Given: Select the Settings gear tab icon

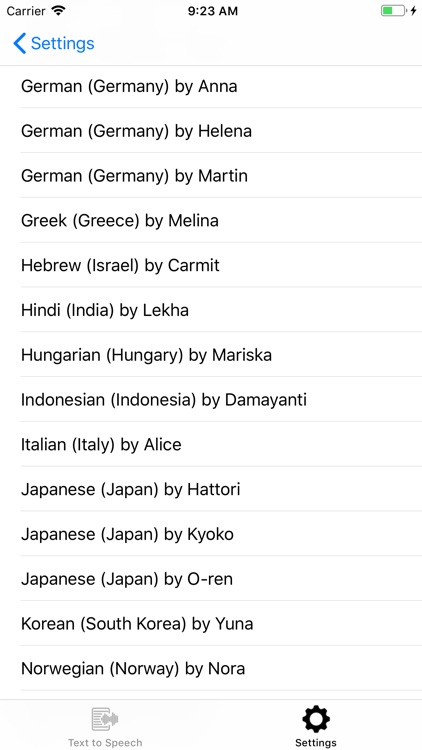Looking at the screenshot, I should (316, 719).
